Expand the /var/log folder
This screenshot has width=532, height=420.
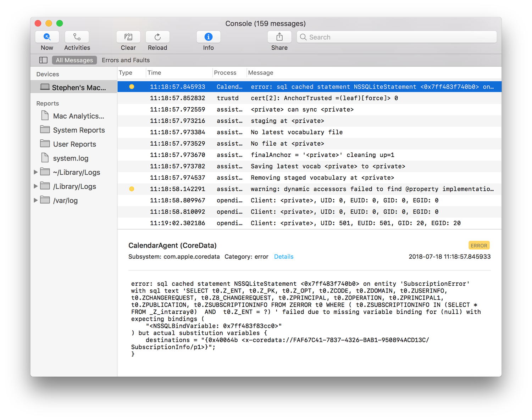tap(35, 200)
